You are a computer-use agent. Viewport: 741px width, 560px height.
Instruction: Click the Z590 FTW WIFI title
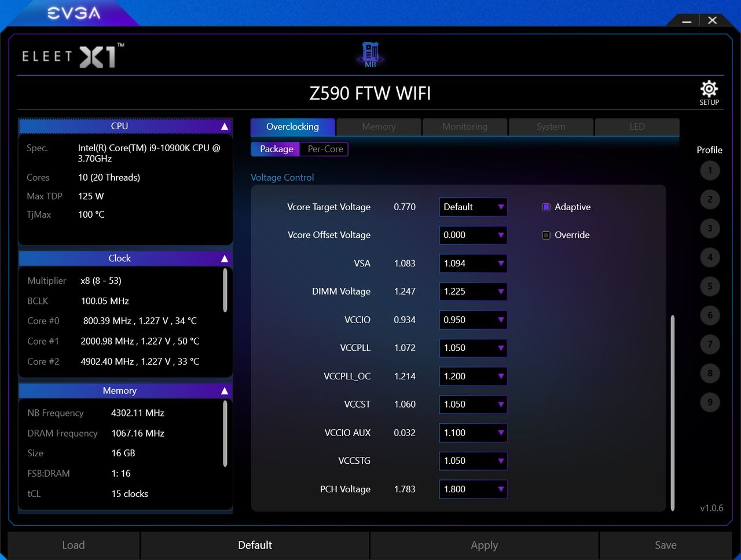[x=370, y=93]
